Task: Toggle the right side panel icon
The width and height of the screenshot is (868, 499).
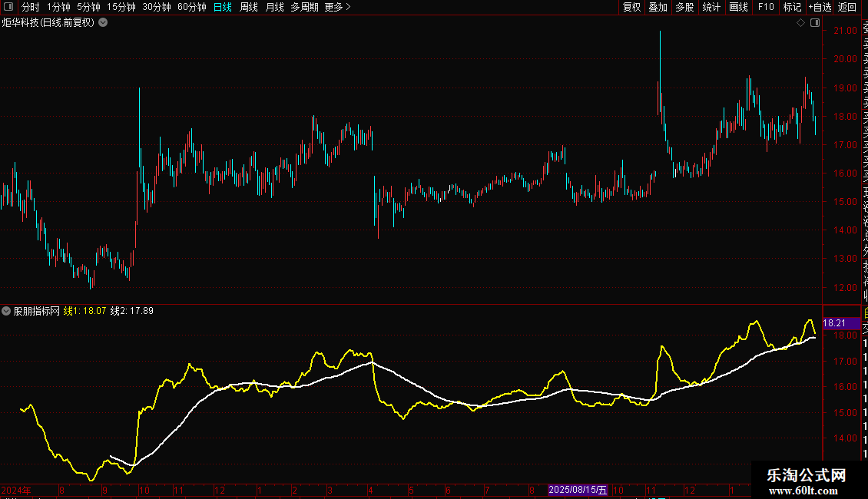Action: click(815, 23)
